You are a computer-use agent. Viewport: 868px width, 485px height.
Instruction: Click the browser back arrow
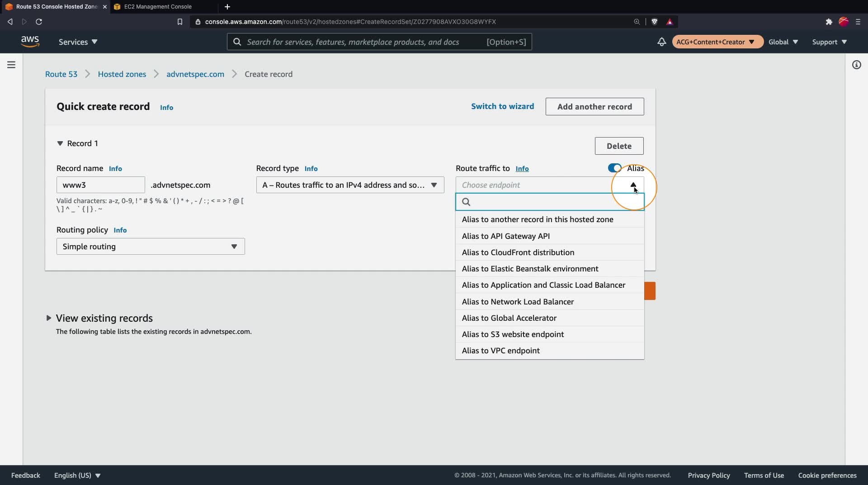[x=10, y=22]
